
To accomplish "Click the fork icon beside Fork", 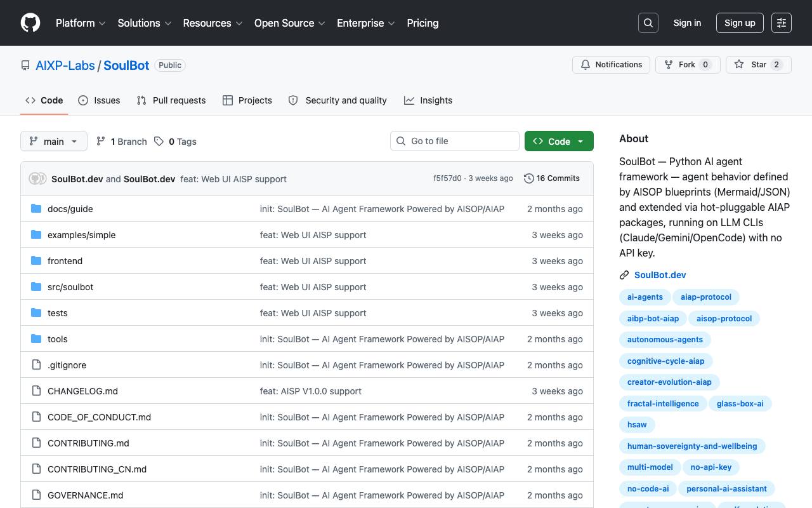I will (669, 65).
